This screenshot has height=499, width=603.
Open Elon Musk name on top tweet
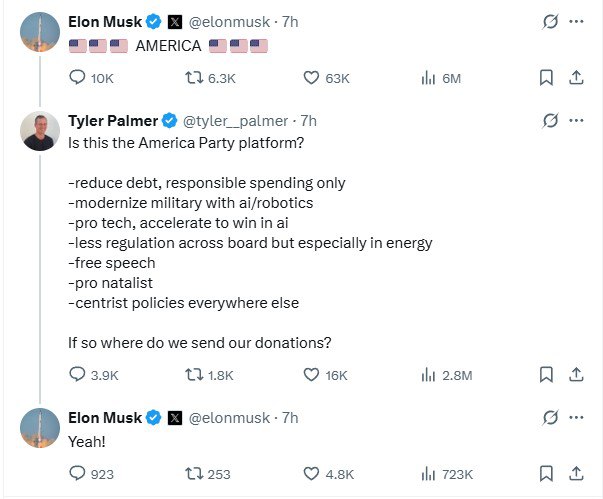[x=105, y=22]
